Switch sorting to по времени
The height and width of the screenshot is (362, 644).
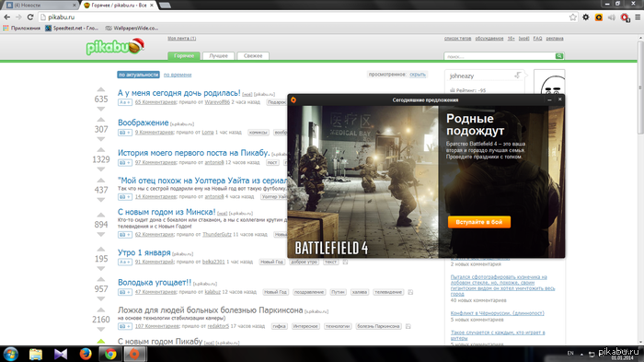pyautogui.click(x=178, y=75)
